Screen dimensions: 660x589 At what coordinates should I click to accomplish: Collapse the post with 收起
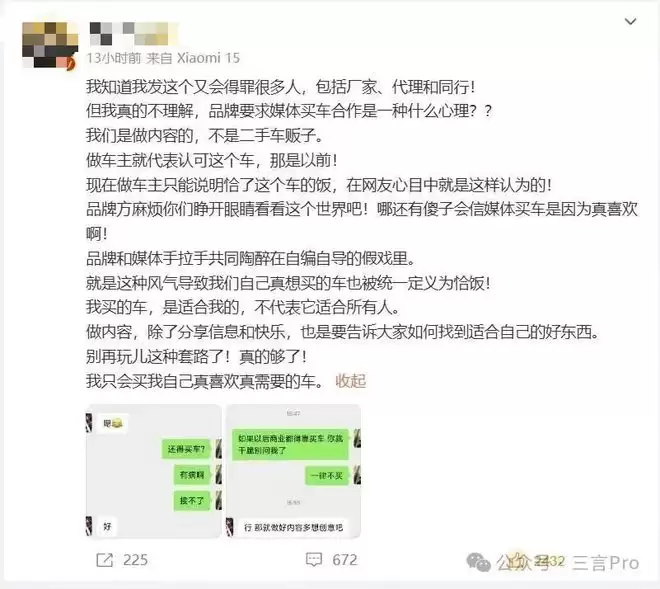pyautogui.click(x=351, y=381)
